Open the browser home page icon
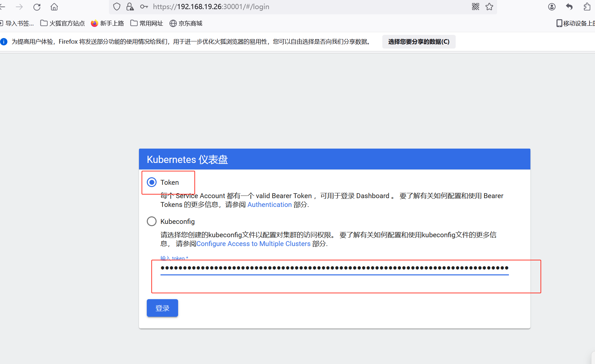 [x=54, y=7]
